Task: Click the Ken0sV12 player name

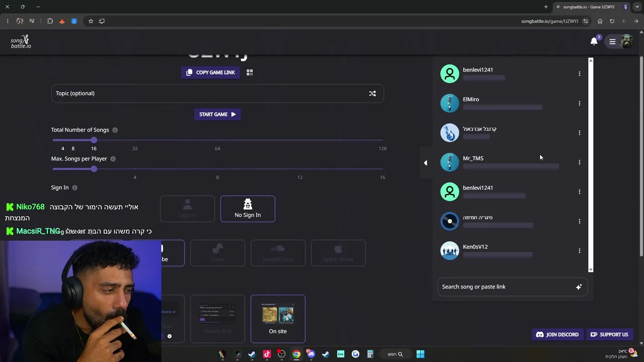Action: [x=475, y=247]
